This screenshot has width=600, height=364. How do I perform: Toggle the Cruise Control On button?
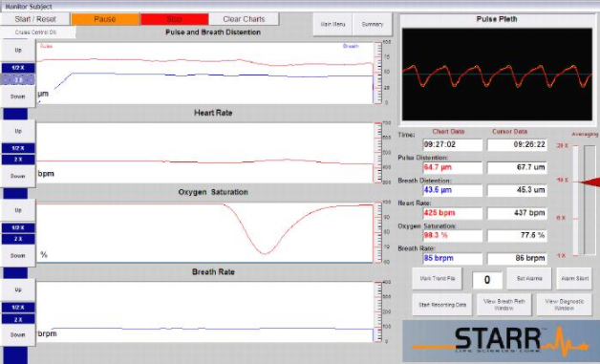pos(36,32)
